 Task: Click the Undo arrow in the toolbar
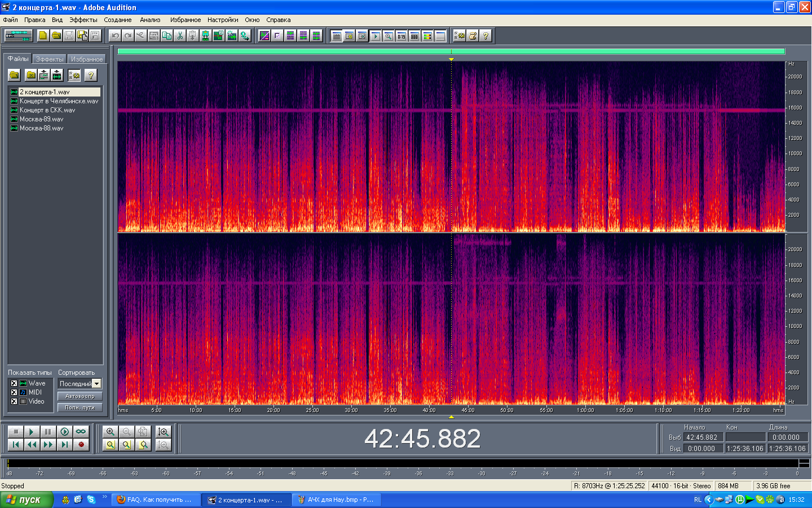point(115,36)
